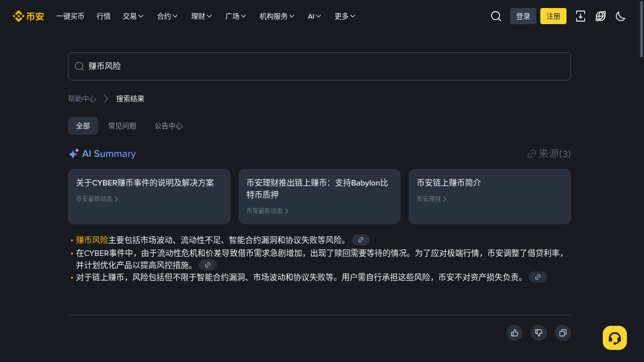Select the 全部 tab

click(x=83, y=126)
